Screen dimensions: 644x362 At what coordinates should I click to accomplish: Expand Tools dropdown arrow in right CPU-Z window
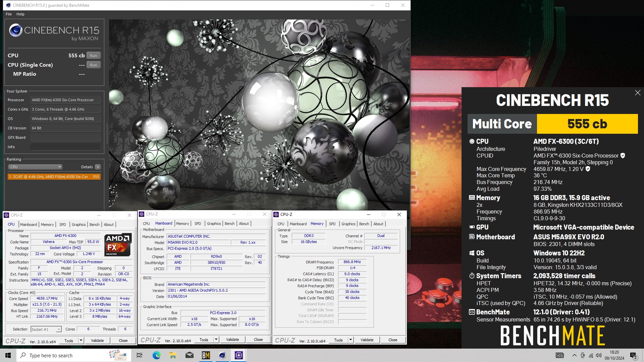tap(351, 340)
